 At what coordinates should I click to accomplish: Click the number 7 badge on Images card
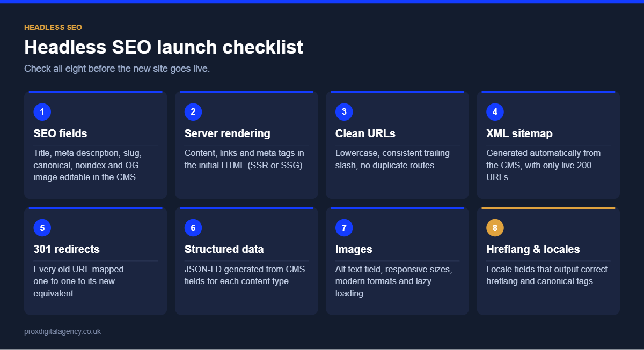[x=344, y=228]
